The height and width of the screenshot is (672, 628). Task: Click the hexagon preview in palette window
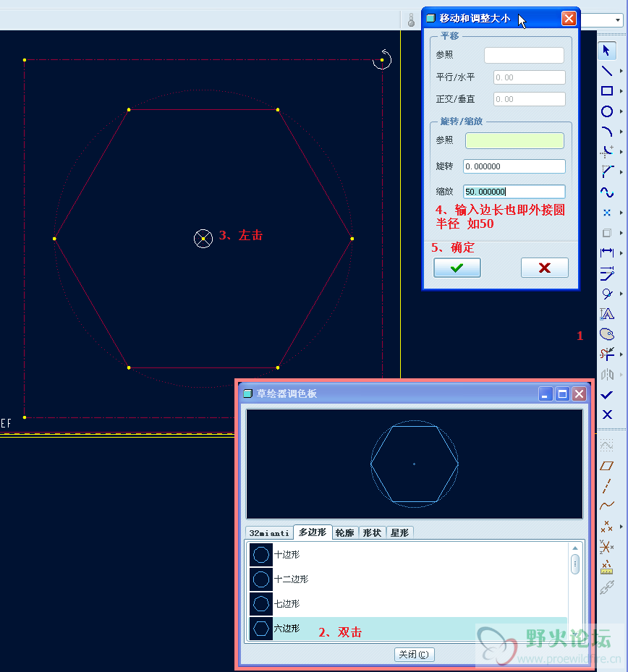click(x=414, y=464)
